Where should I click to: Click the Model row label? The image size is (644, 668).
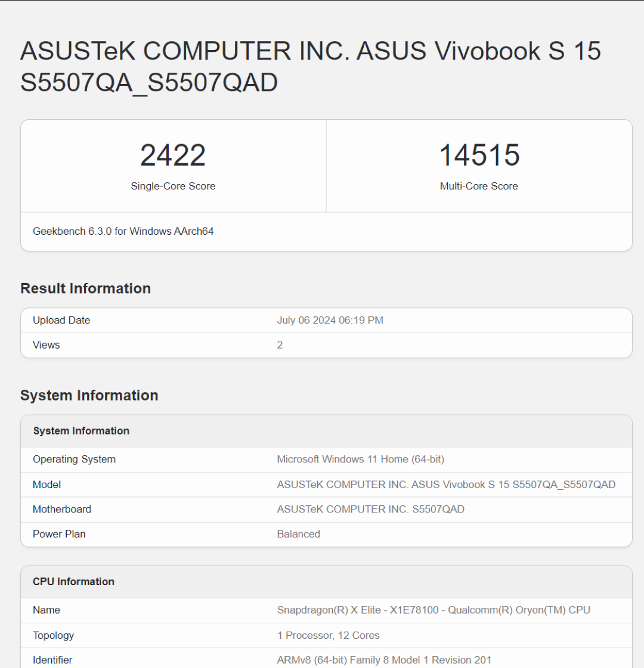coord(47,484)
